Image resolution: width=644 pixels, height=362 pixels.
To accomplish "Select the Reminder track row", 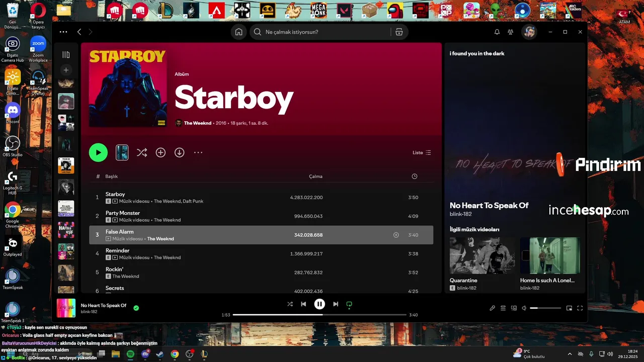I will [x=261, y=253].
